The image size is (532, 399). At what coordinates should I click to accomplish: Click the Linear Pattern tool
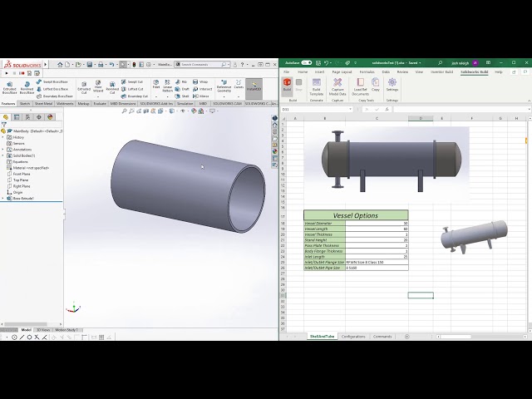point(167,86)
